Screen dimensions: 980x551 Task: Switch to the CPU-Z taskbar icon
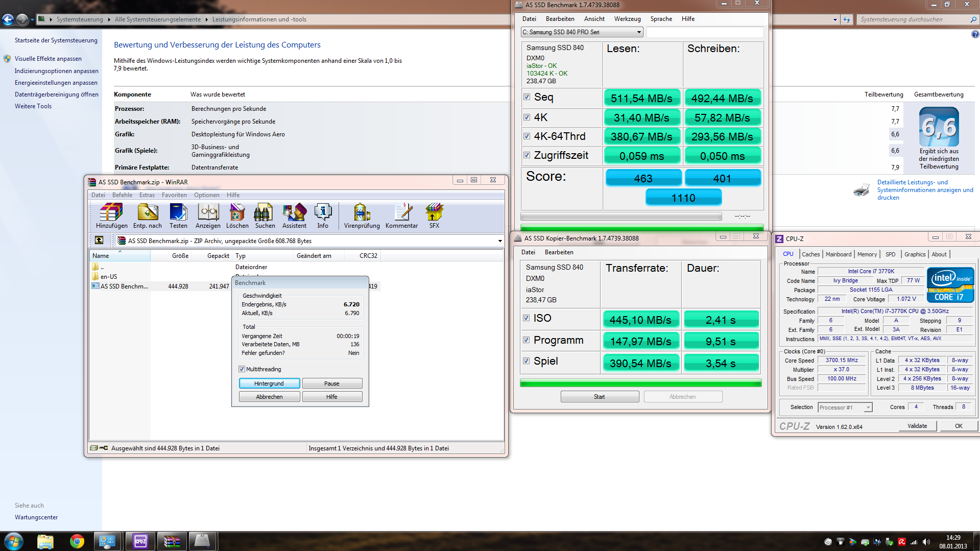[140, 541]
